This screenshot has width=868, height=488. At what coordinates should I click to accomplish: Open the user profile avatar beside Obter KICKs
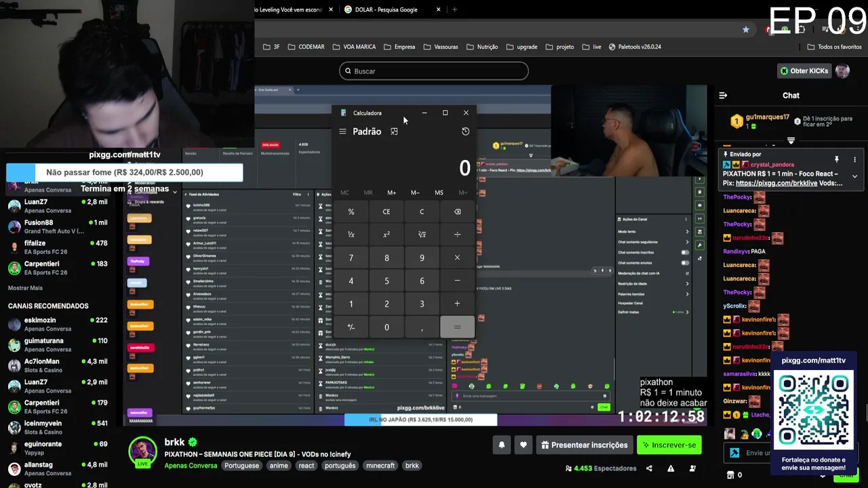(842, 71)
